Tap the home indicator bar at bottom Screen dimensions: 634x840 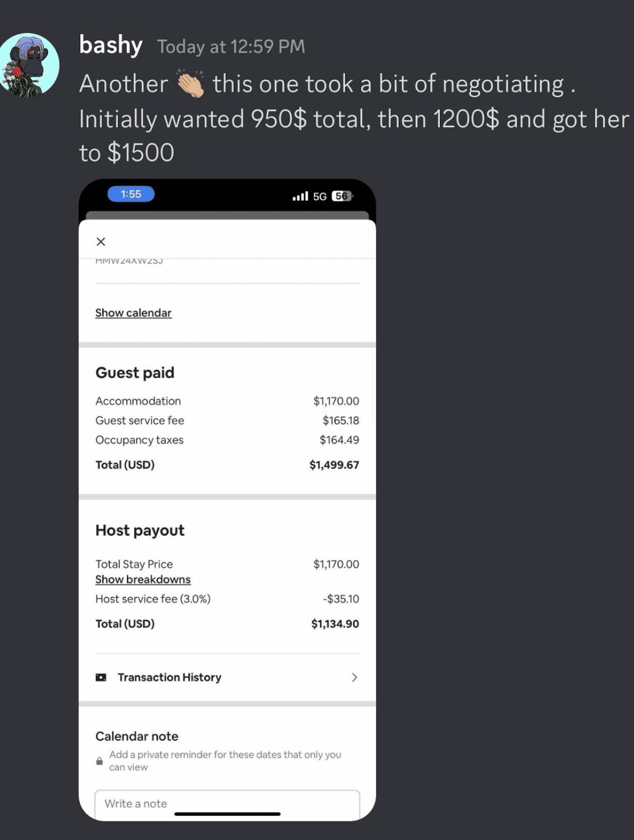pos(227,814)
